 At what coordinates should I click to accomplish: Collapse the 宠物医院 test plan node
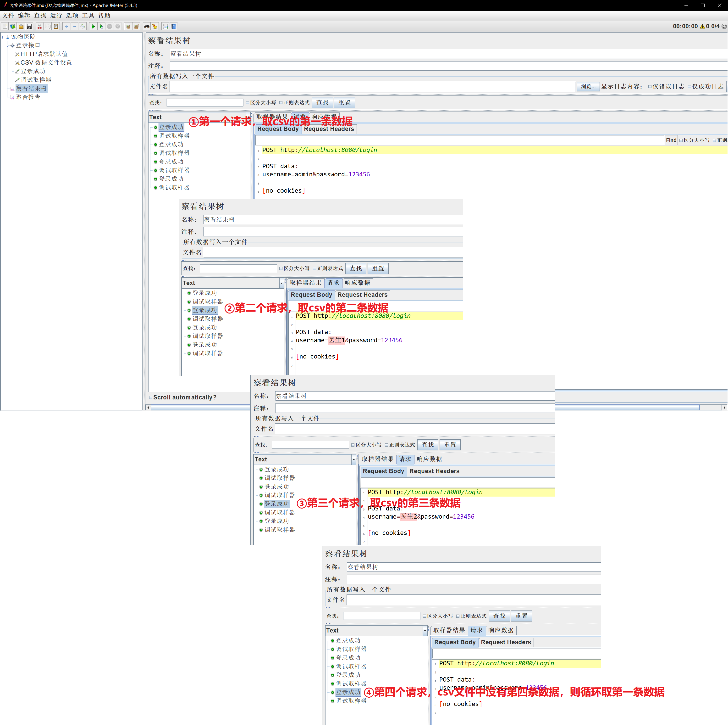coord(3,37)
